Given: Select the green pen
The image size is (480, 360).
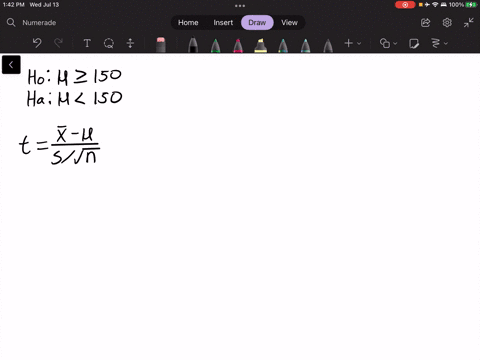Looking at the screenshot, I should [216, 45].
